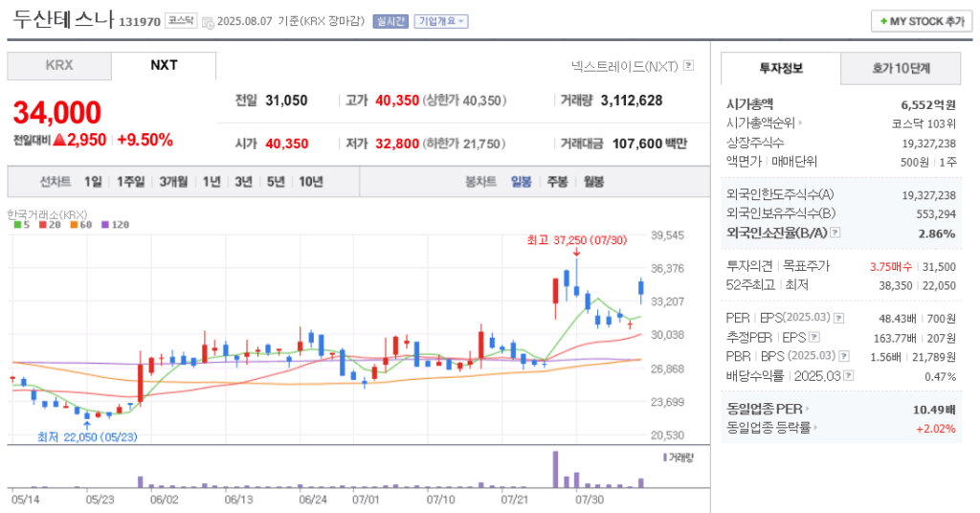Image resolution: width=980 pixels, height=513 pixels.
Task: Click the tallest volume bar in the chart
Action: click(556, 469)
